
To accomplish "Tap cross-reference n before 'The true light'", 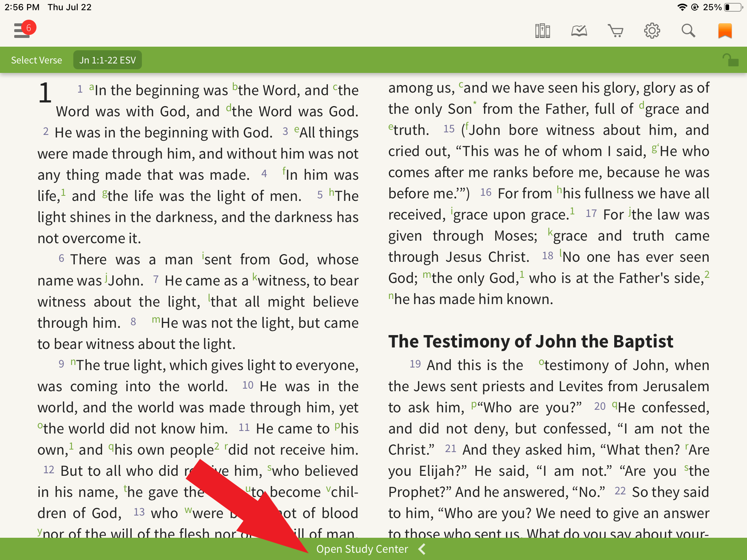I will pos(73,362).
